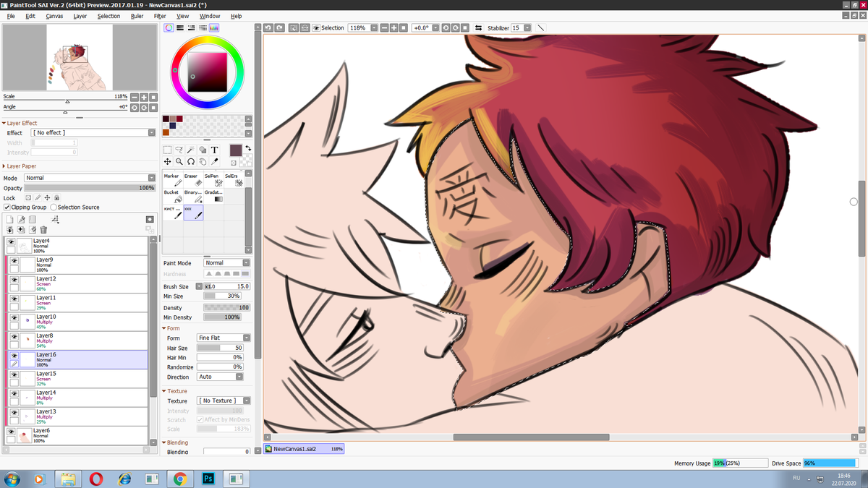This screenshot has width=868, height=488.
Task: Open the Selection menu
Action: click(109, 16)
